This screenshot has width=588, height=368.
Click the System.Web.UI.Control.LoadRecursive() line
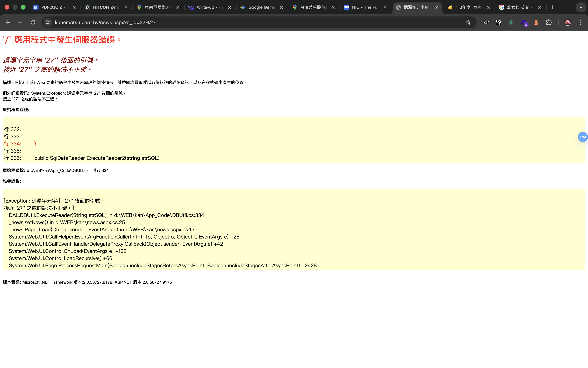(x=61, y=258)
